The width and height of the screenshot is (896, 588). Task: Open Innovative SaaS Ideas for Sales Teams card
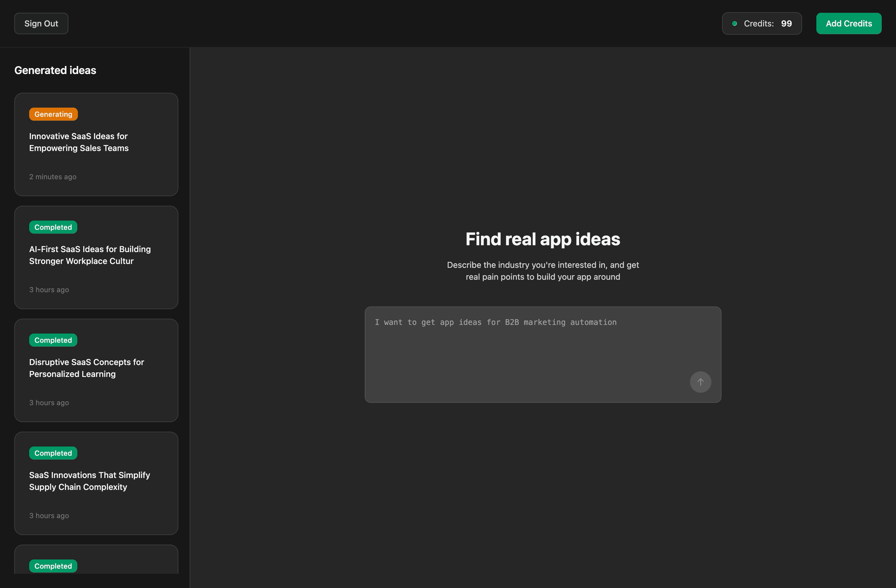(x=96, y=144)
